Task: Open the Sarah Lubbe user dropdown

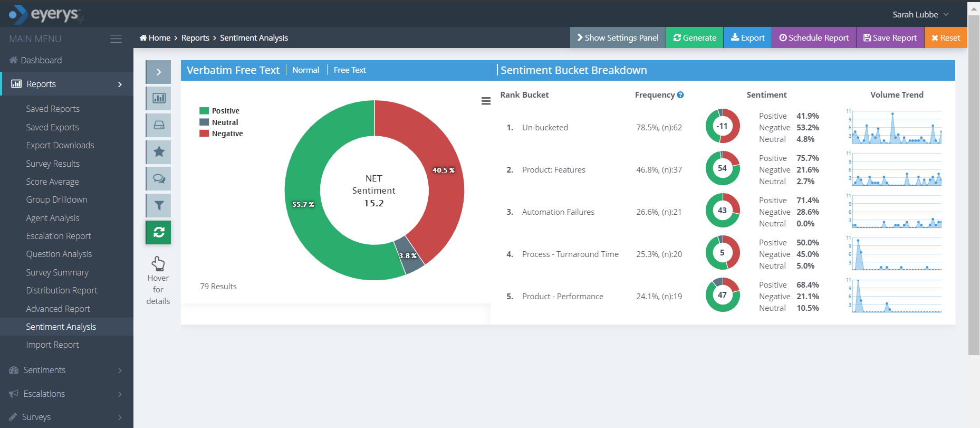Action: (920, 14)
